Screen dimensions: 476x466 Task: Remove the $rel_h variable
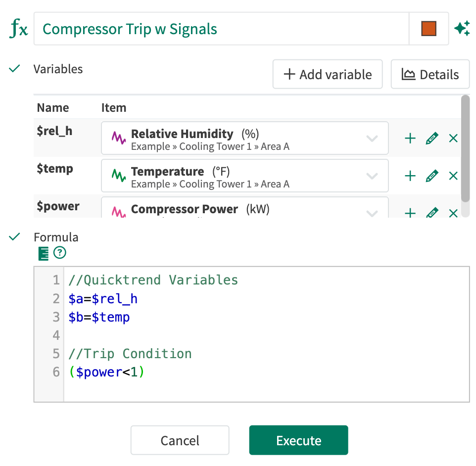pyautogui.click(x=453, y=139)
